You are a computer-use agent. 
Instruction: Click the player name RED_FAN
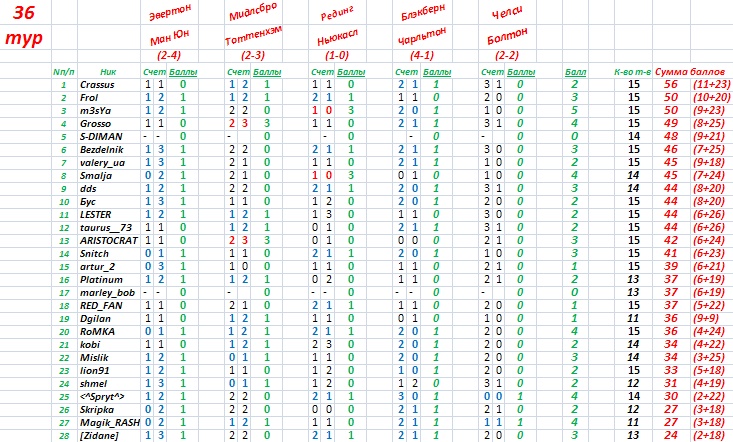click(x=97, y=304)
